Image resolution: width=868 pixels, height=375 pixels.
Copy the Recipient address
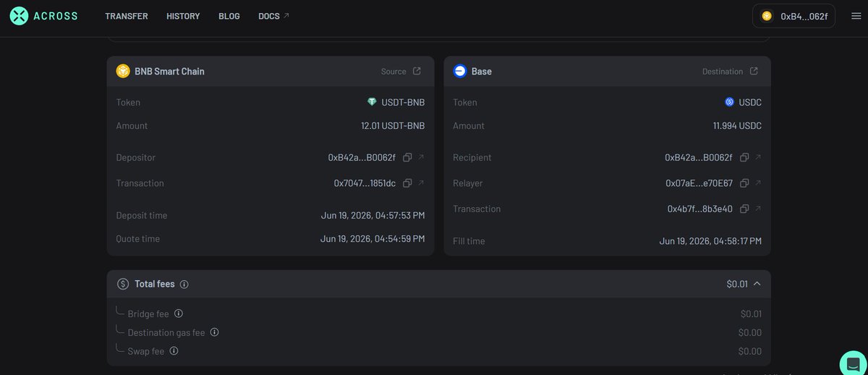(744, 157)
